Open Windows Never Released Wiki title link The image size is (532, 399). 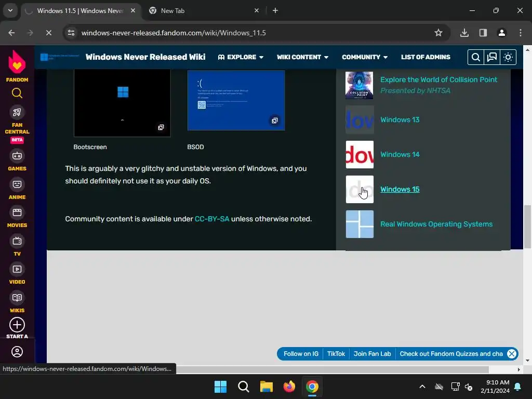[x=145, y=57]
